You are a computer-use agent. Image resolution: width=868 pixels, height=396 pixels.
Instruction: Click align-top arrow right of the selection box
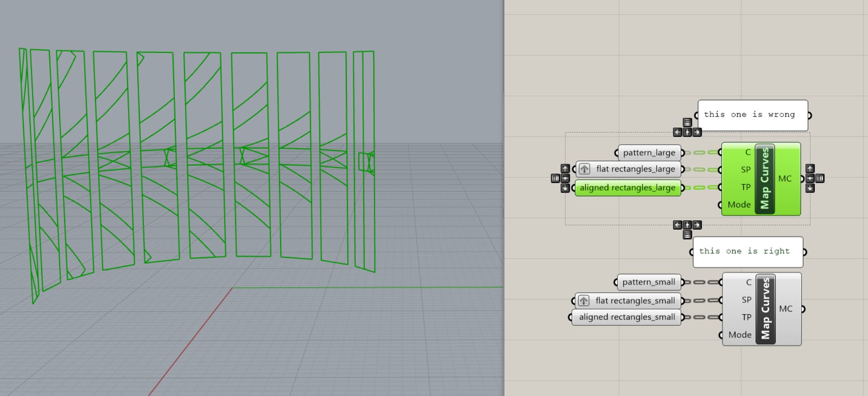coord(810,168)
